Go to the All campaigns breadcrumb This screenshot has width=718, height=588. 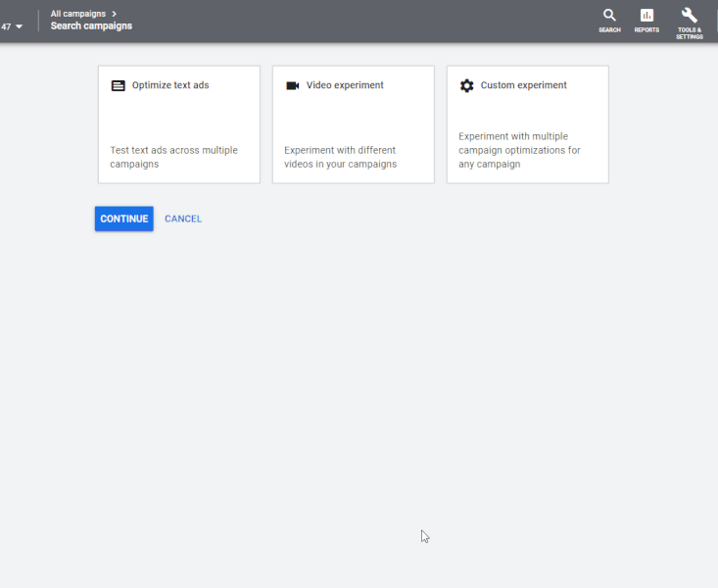click(x=78, y=14)
